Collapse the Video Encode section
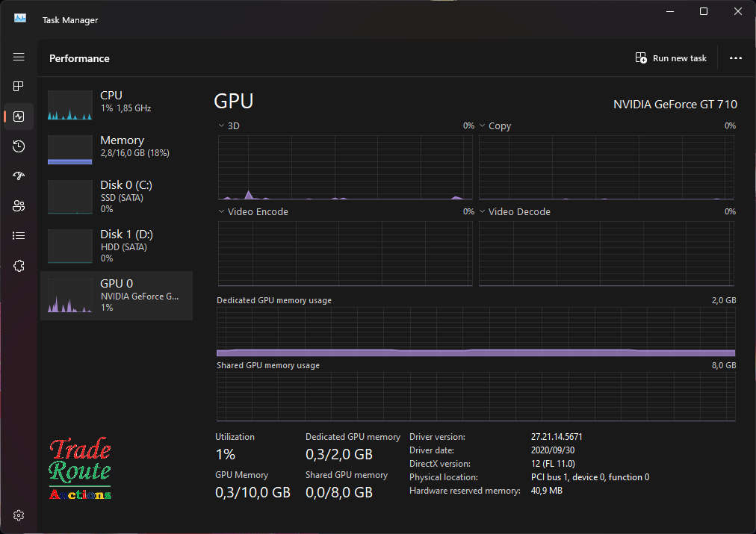Image resolution: width=756 pixels, height=534 pixels. (220, 211)
